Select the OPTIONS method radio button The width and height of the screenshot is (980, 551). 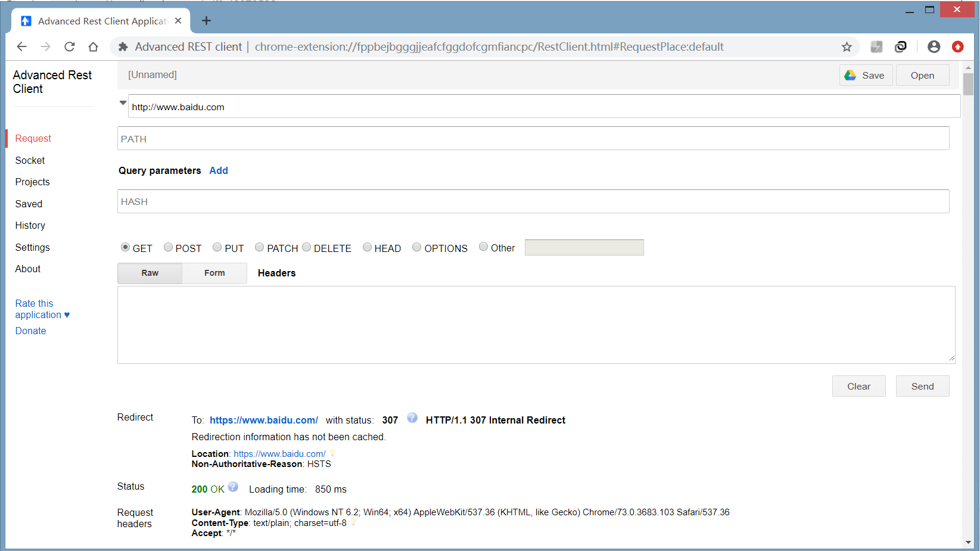417,247
